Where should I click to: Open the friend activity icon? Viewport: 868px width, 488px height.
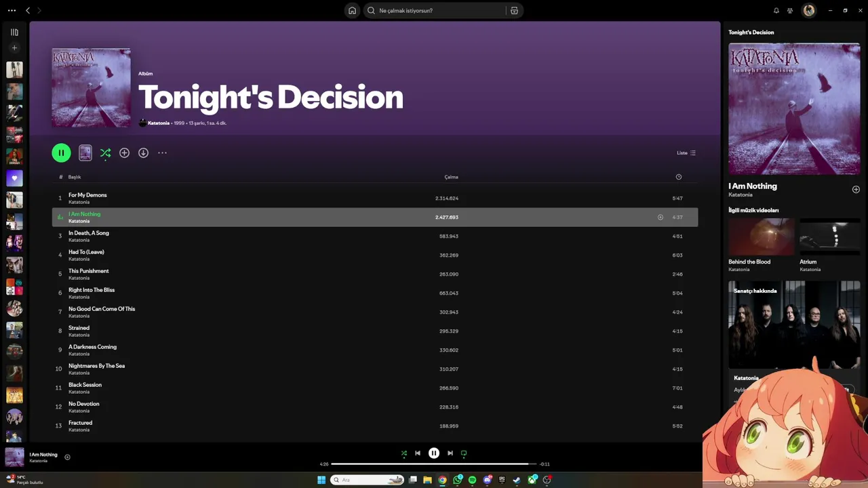coord(790,10)
